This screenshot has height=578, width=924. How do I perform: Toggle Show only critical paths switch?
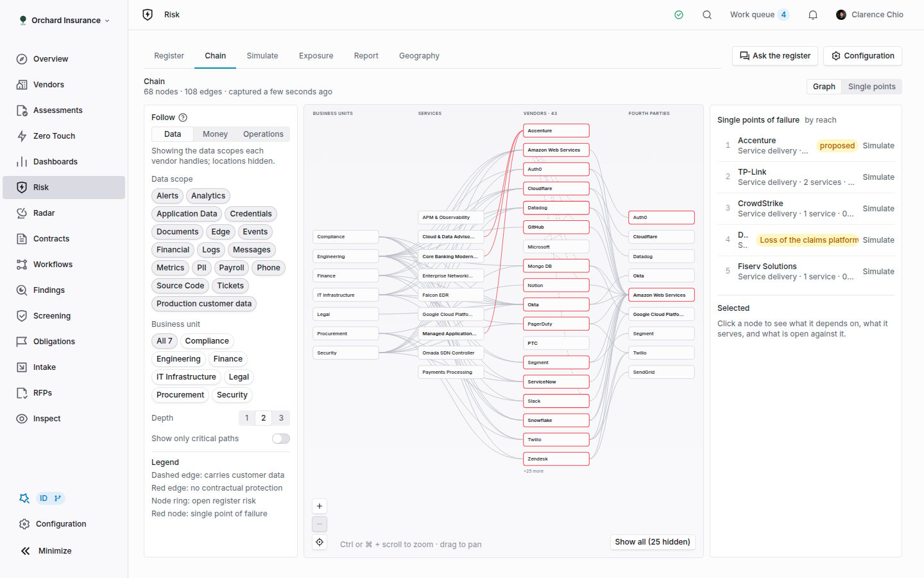[x=281, y=439]
